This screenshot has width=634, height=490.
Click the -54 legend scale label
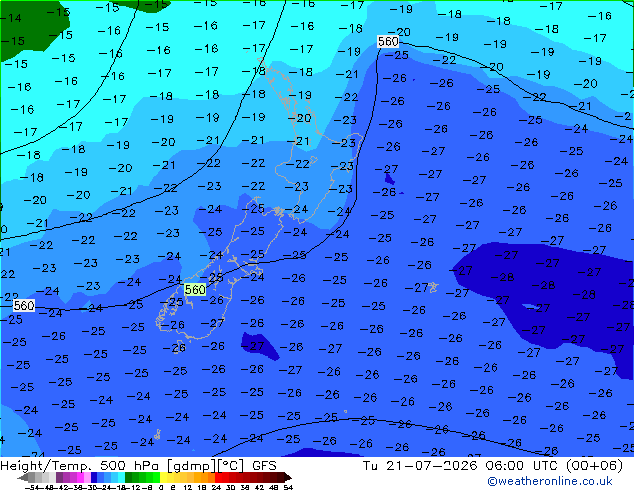pyautogui.click(x=32, y=487)
